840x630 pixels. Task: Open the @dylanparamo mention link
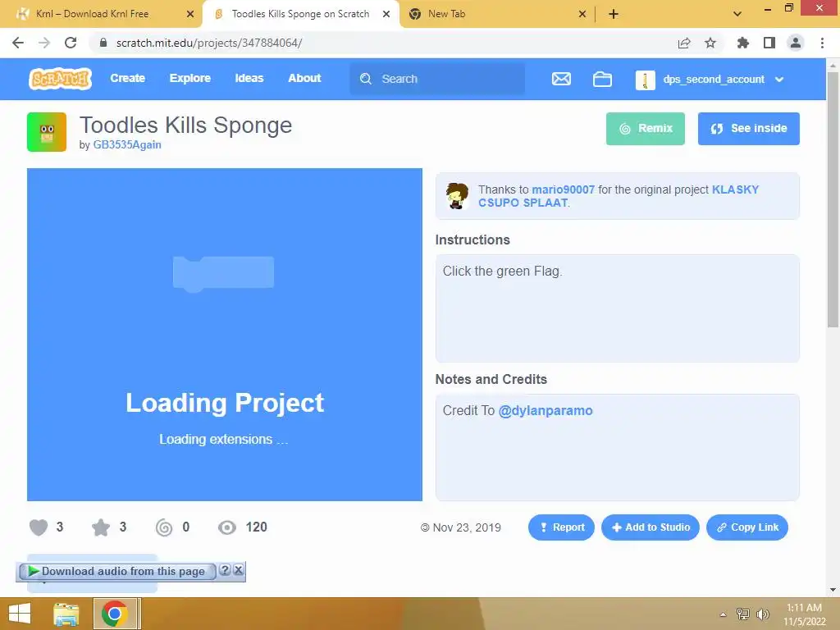[x=546, y=411]
